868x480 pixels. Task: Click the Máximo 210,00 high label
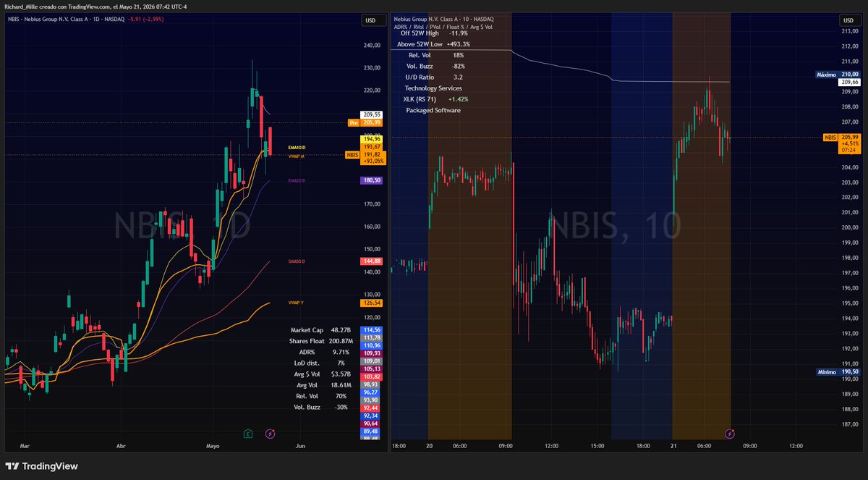837,74
